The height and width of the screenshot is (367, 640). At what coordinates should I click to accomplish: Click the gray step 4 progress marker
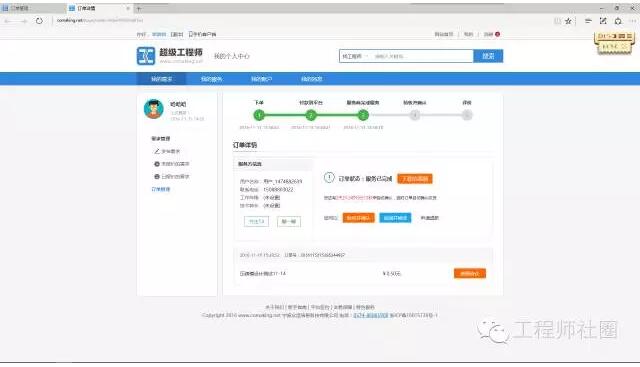click(x=415, y=116)
